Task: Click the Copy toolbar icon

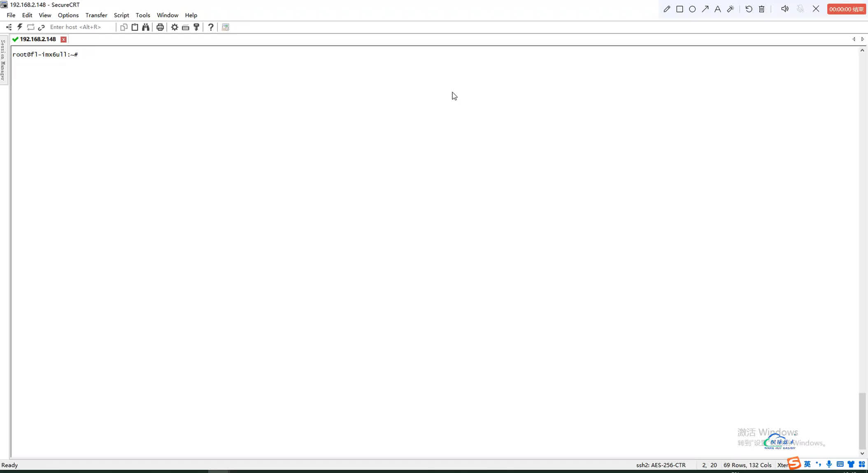Action: point(123,27)
